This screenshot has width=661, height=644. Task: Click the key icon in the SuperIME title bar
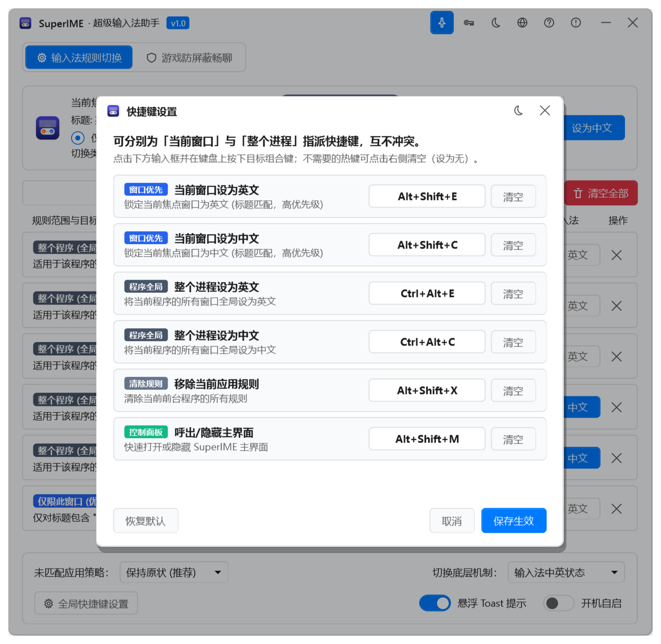pos(469,23)
